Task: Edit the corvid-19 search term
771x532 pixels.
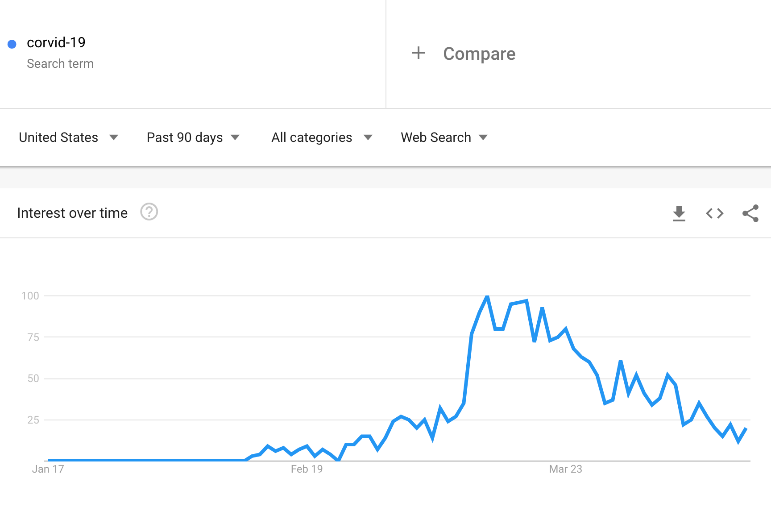Action: pyautogui.click(x=56, y=42)
